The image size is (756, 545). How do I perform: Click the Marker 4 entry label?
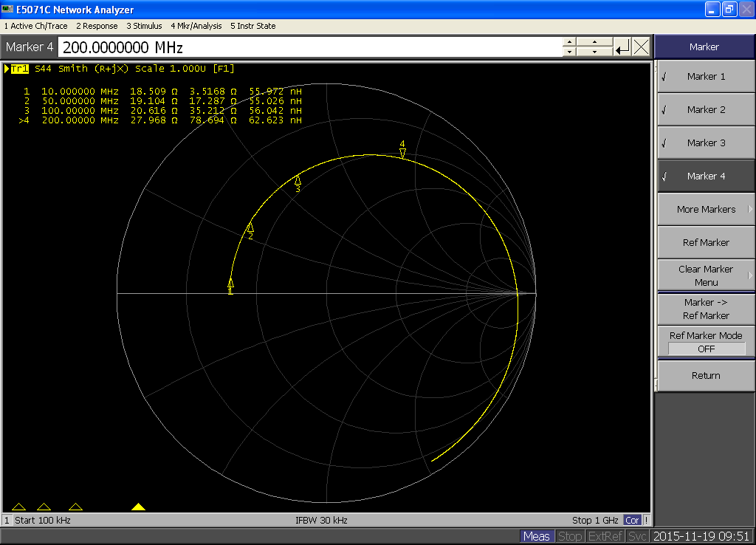tap(30, 47)
